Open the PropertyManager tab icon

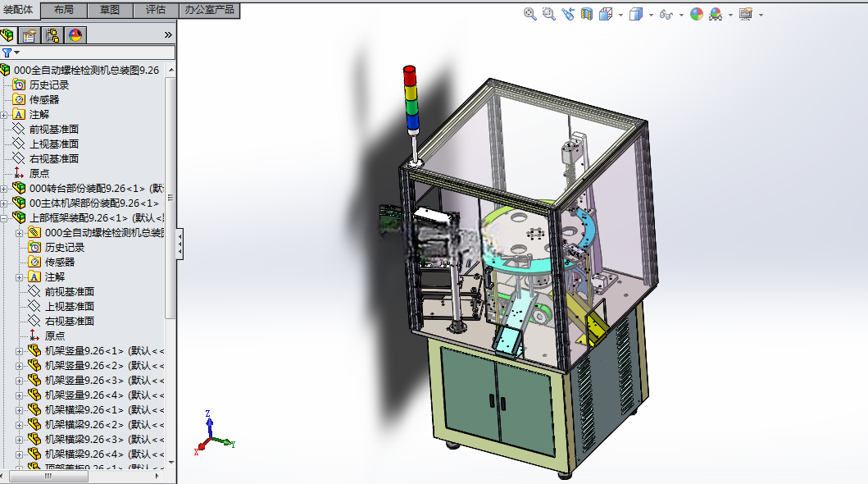[x=30, y=35]
